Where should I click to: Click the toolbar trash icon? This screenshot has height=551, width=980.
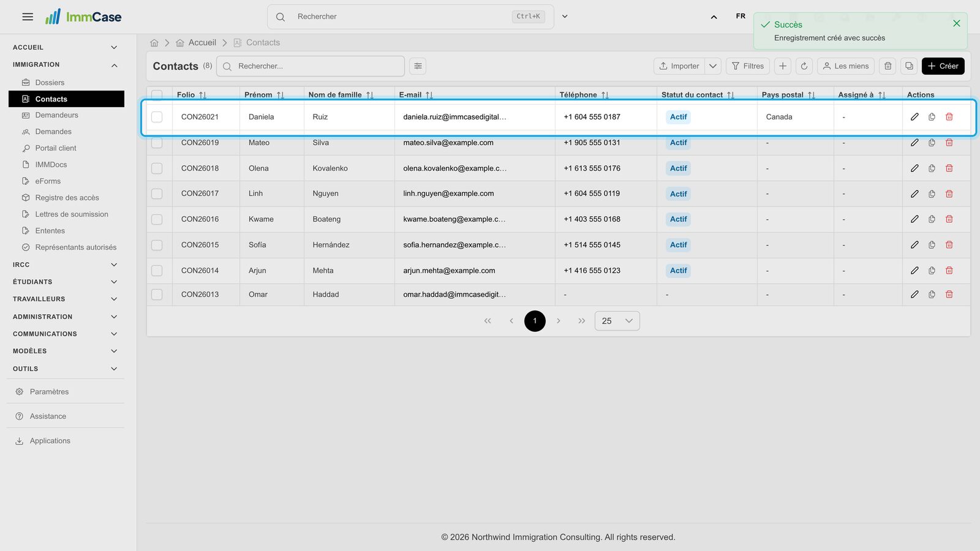[888, 66]
